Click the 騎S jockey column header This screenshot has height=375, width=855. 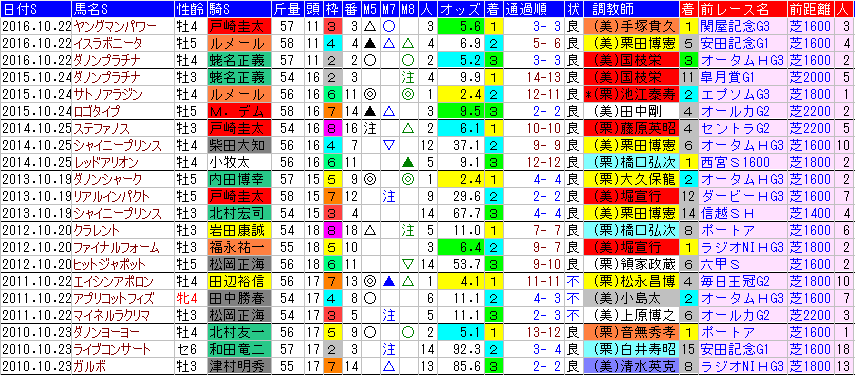pos(238,9)
